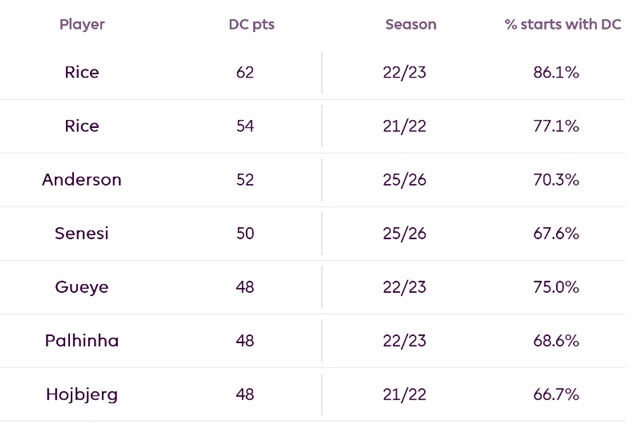
Task: Click Senesi's 67.6% value
Action: 556,233
